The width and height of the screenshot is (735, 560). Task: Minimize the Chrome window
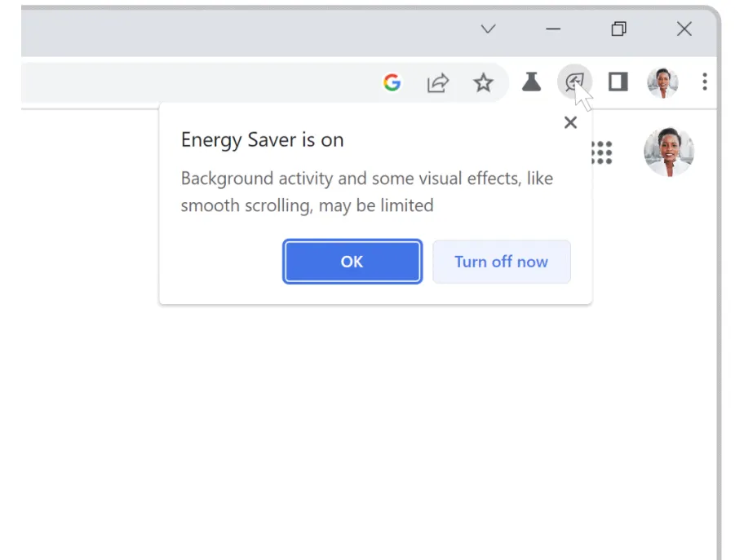coord(553,29)
